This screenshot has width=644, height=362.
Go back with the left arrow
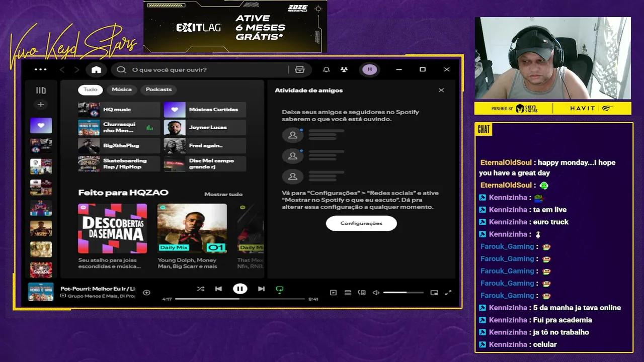tap(62, 70)
